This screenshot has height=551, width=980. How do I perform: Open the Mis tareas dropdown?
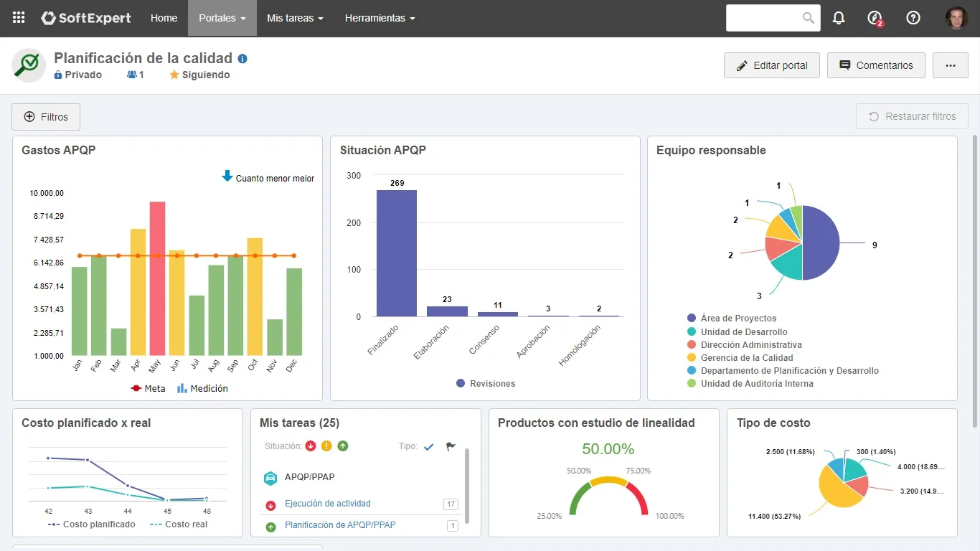click(294, 18)
